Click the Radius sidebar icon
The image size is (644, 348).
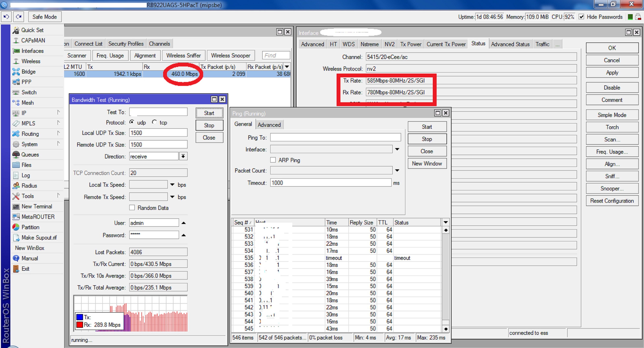[x=16, y=186]
